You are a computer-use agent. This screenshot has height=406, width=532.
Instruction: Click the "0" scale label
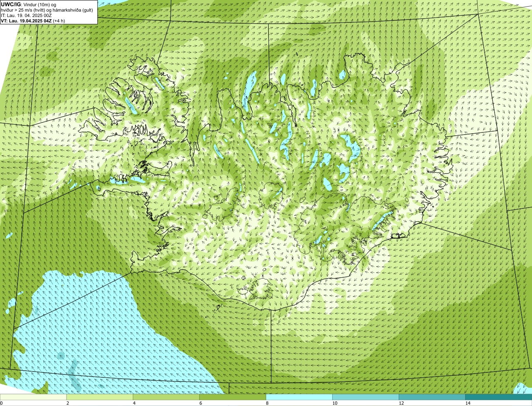pyautogui.click(x=1, y=403)
